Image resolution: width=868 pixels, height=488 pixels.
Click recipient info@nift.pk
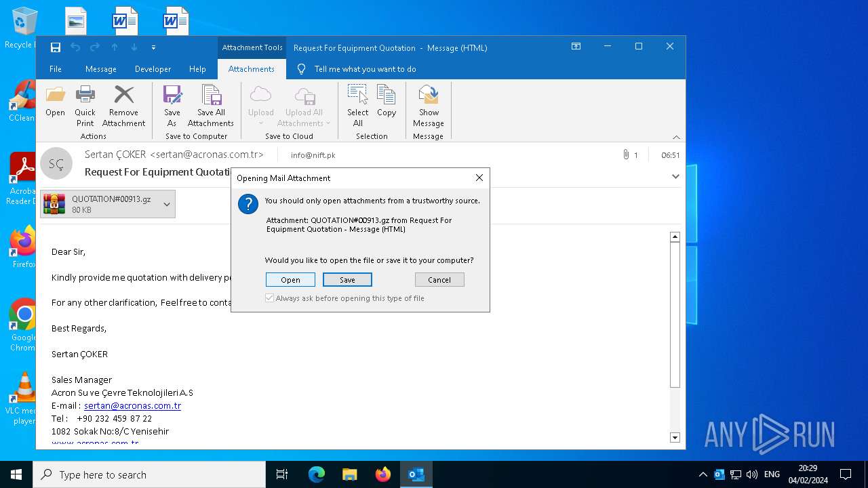(x=313, y=155)
